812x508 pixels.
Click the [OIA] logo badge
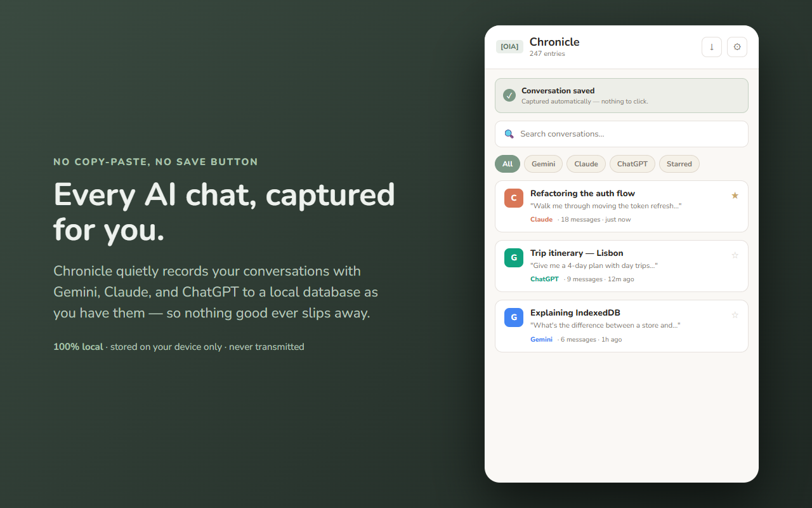pos(509,47)
